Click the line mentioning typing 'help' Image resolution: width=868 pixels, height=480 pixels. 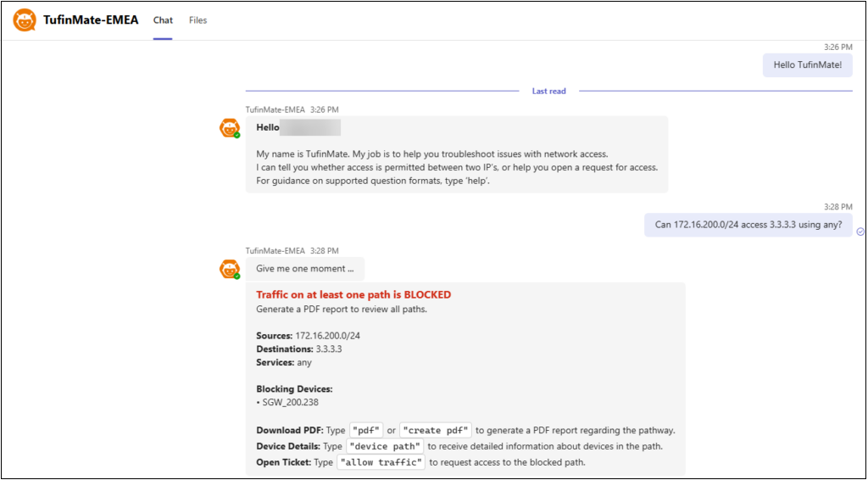(x=373, y=181)
